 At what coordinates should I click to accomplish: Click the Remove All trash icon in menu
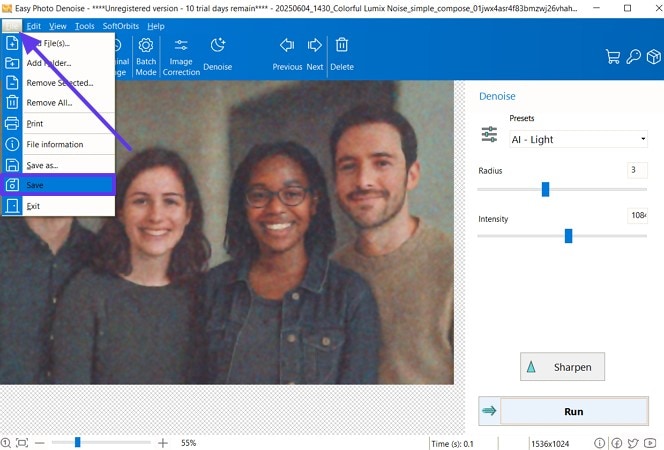[12, 102]
